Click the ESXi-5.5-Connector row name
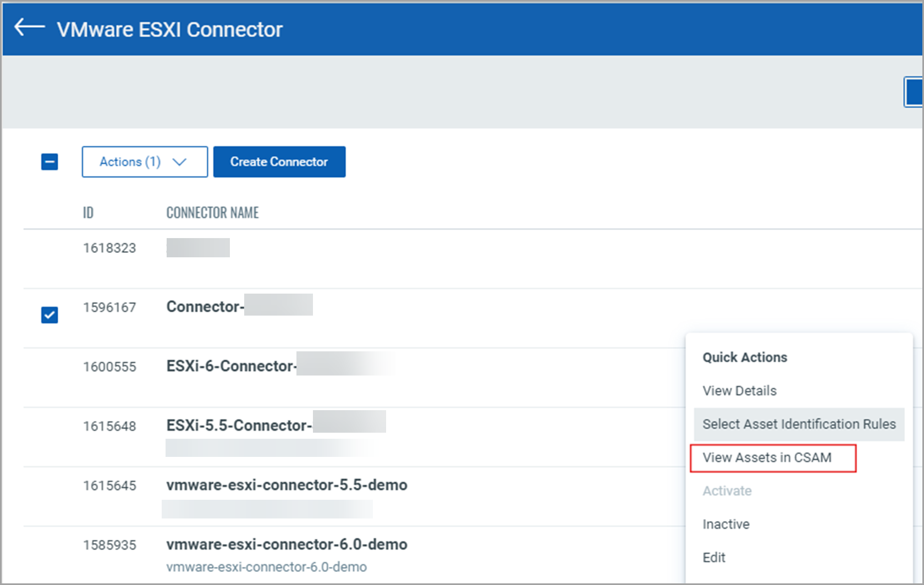Viewport: 924px width, 585px height. [239, 426]
